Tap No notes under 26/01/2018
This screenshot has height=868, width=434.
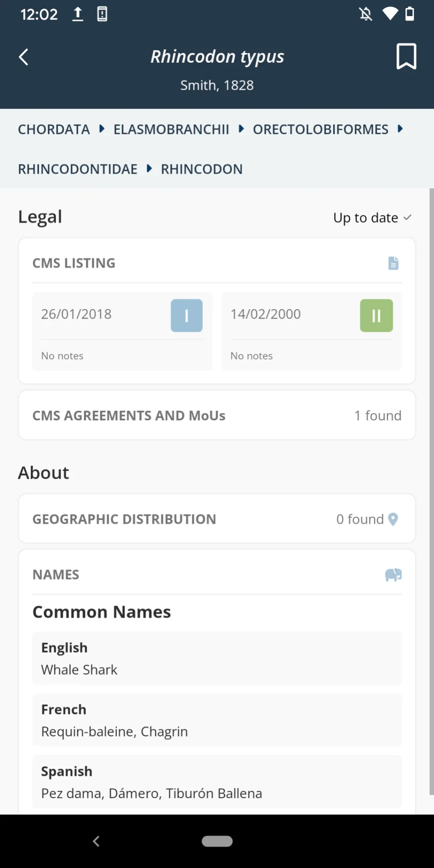coord(62,356)
